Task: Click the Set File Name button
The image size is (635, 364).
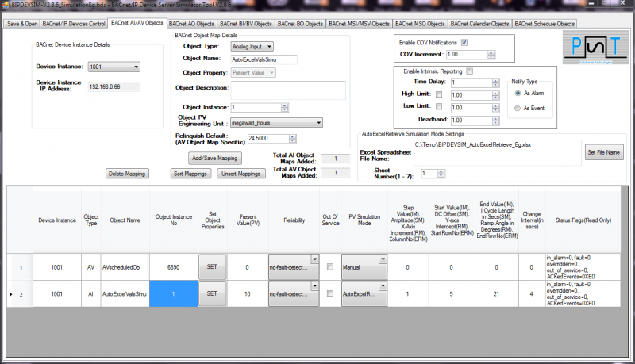Action: click(x=603, y=151)
